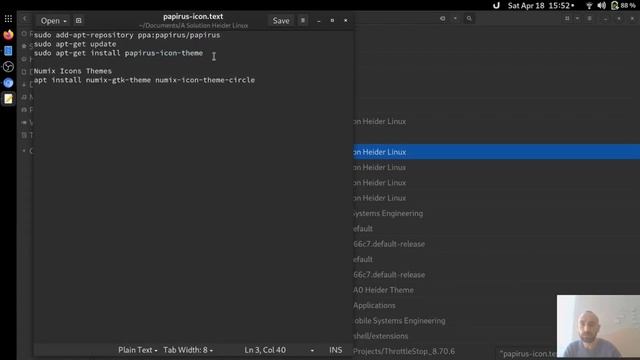The height and width of the screenshot is (360, 640).
Task: Open the Plain Text language dropdown
Action: pos(138,350)
